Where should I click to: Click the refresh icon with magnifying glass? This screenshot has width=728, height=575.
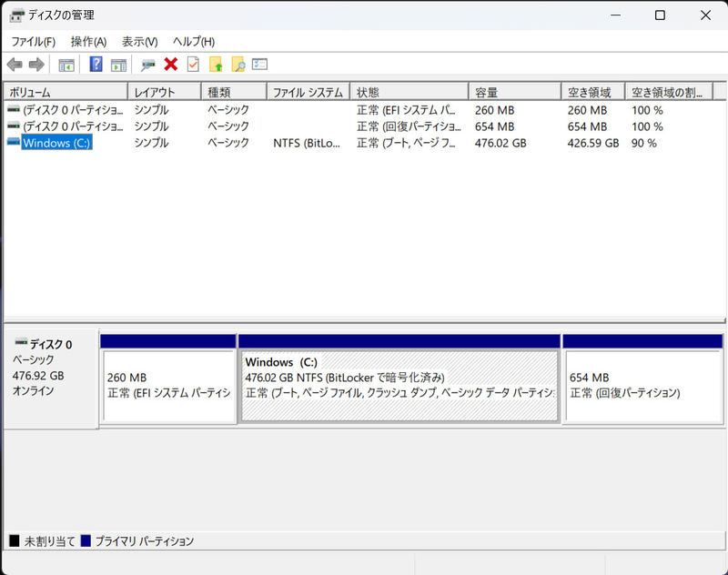click(x=147, y=64)
